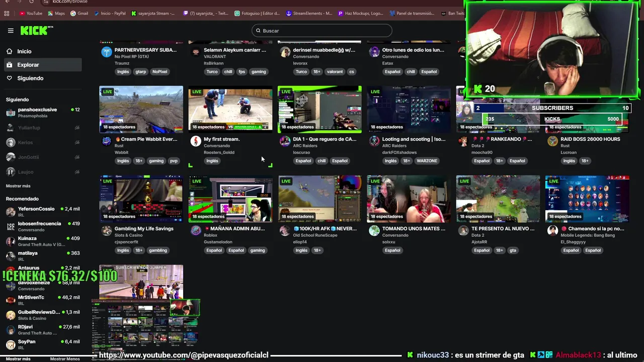
Task: Open recommended channel GuibelReviewsD
Action: [43, 315]
